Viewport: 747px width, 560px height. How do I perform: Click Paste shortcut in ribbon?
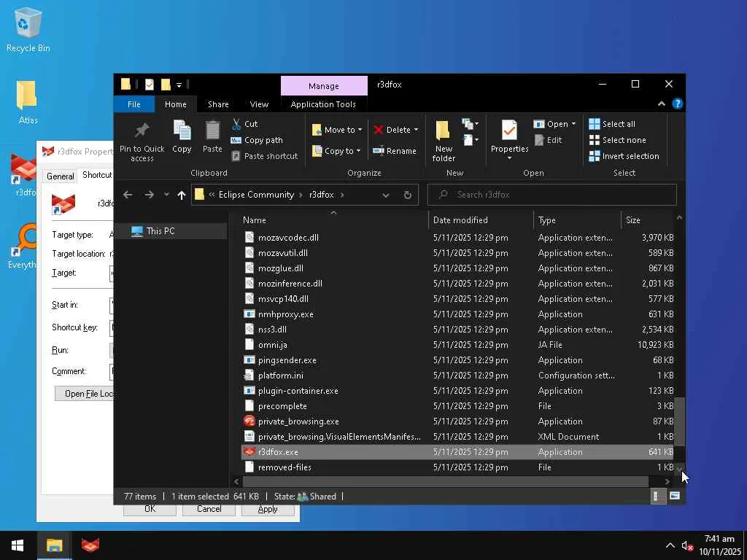pyautogui.click(x=264, y=156)
